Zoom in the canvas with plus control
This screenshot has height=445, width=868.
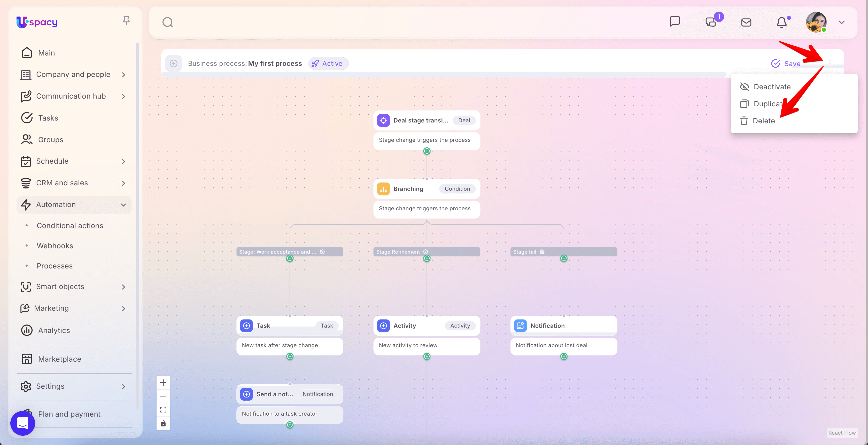tap(163, 383)
